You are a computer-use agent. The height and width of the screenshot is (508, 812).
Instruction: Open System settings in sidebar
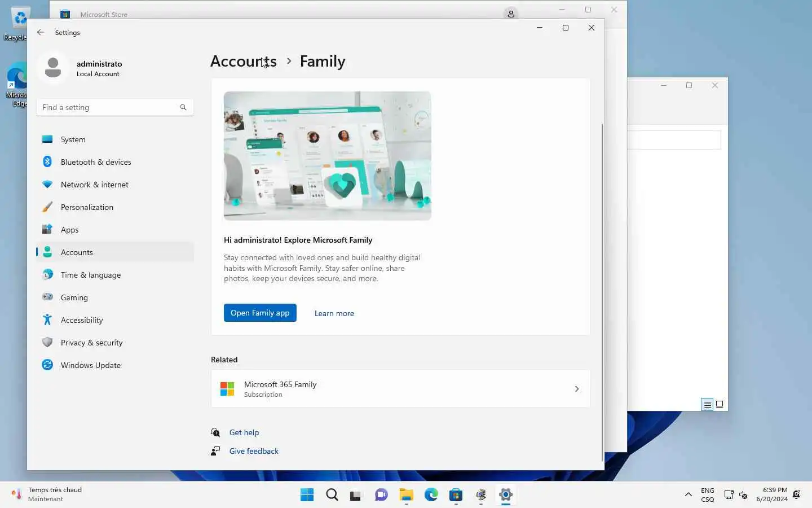pos(115,139)
